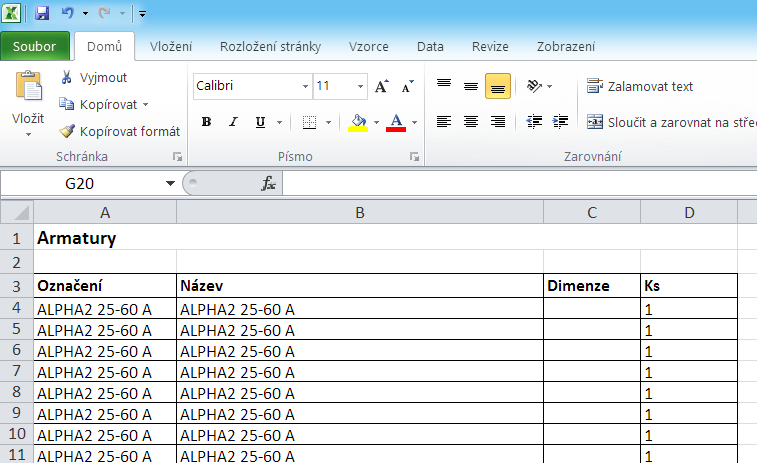
Task: Align cell content to middle
Action: coord(471,86)
